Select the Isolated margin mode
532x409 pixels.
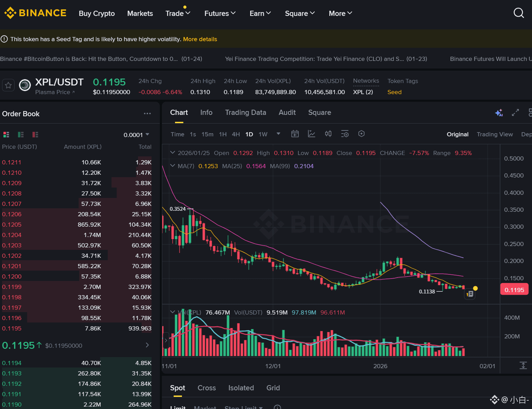point(241,388)
